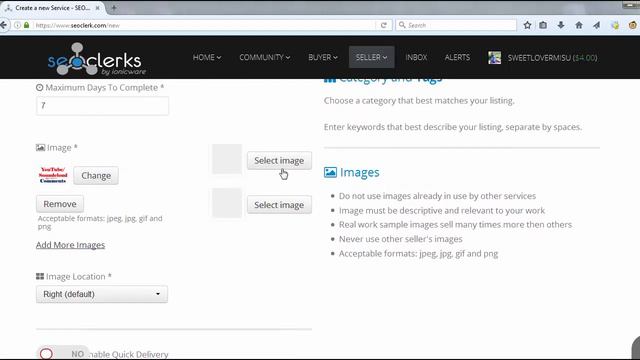Viewport: 640px width, 360px height.
Task: Click the browser back arrow button
Action: coord(4,25)
